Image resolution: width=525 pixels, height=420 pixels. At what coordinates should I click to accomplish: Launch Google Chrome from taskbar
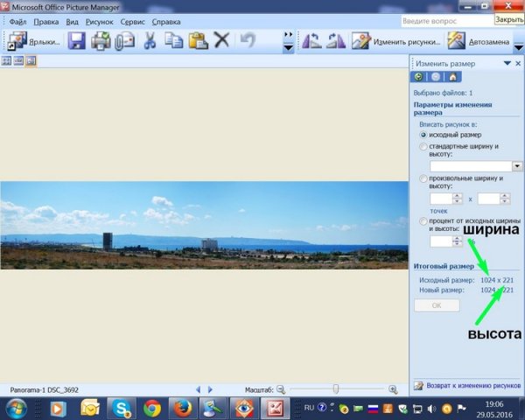(152, 409)
